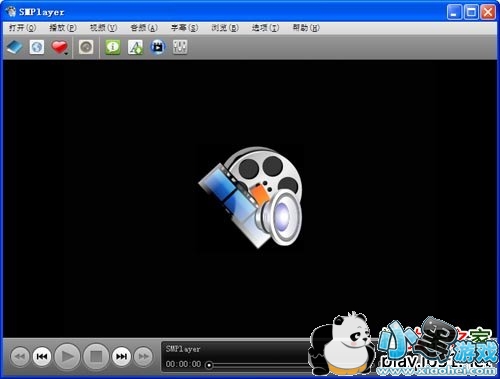Click the red heart favorites icon
The height and width of the screenshot is (379, 500).
point(59,47)
